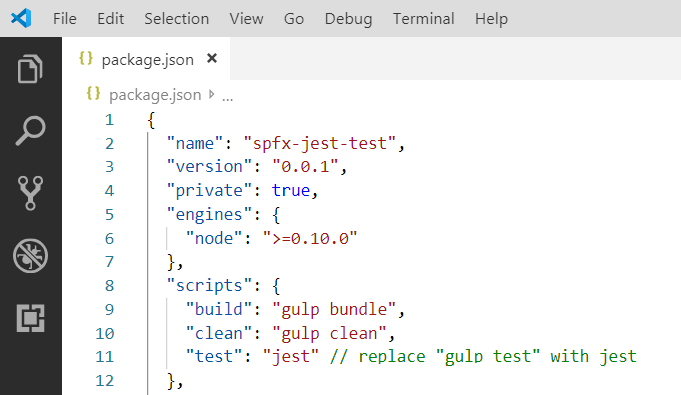Open the Debug view icon

[30, 256]
